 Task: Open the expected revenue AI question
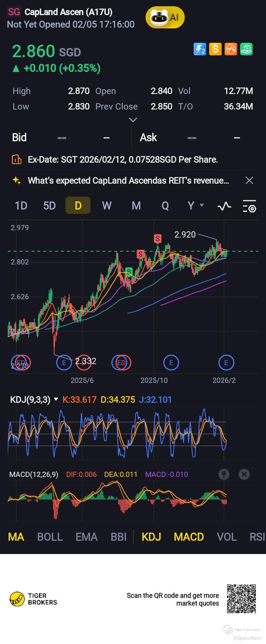pyautogui.click(x=128, y=180)
